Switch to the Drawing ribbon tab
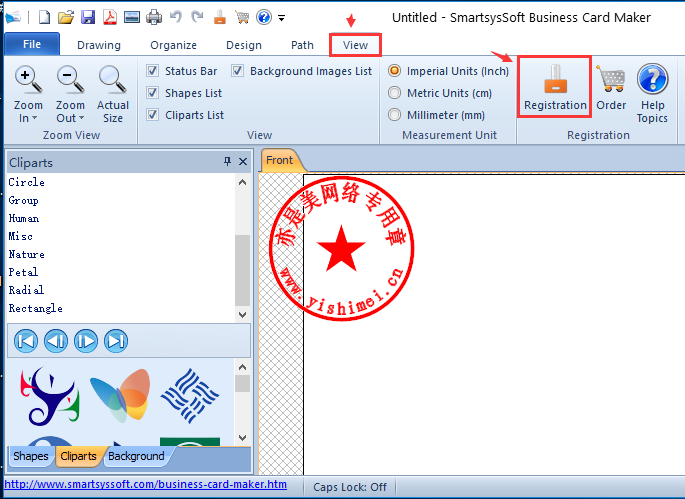The width and height of the screenshot is (685, 499). 99,45
